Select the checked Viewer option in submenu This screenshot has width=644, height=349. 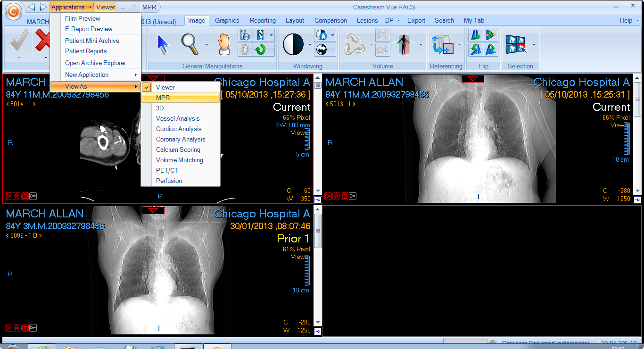point(181,87)
